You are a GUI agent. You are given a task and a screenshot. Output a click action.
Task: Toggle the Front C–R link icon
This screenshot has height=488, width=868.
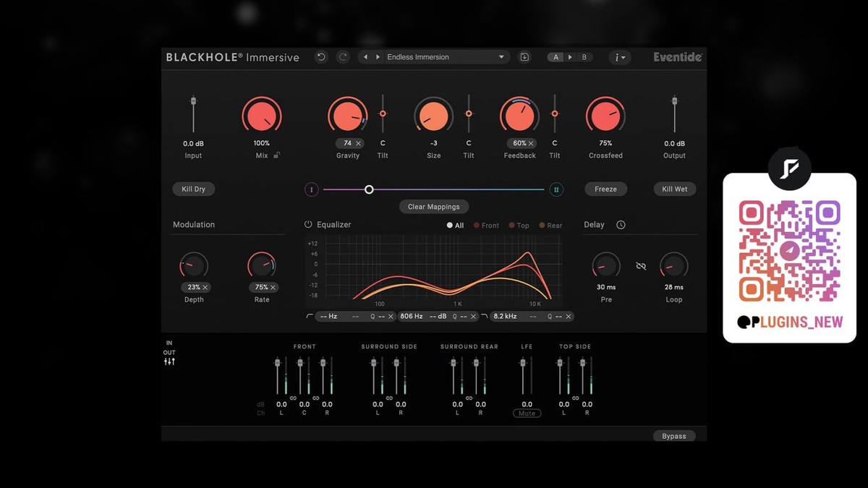click(x=316, y=398)
